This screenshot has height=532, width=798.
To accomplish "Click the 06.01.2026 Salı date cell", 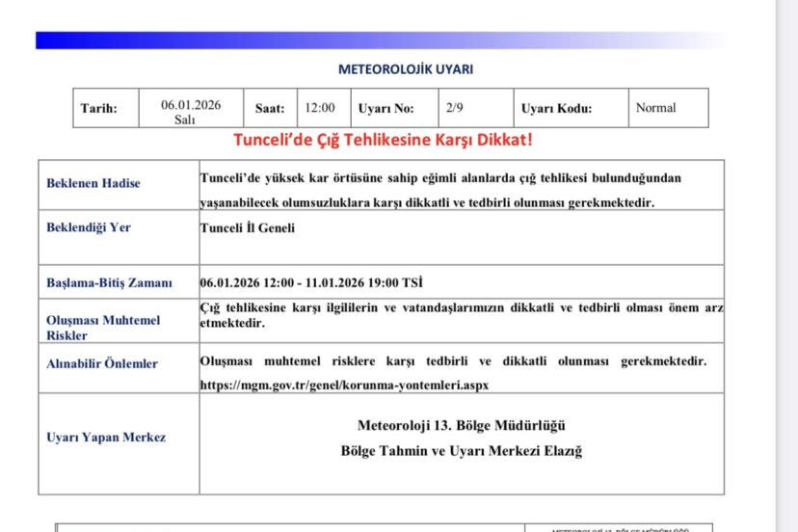I will tap(191, 112).
